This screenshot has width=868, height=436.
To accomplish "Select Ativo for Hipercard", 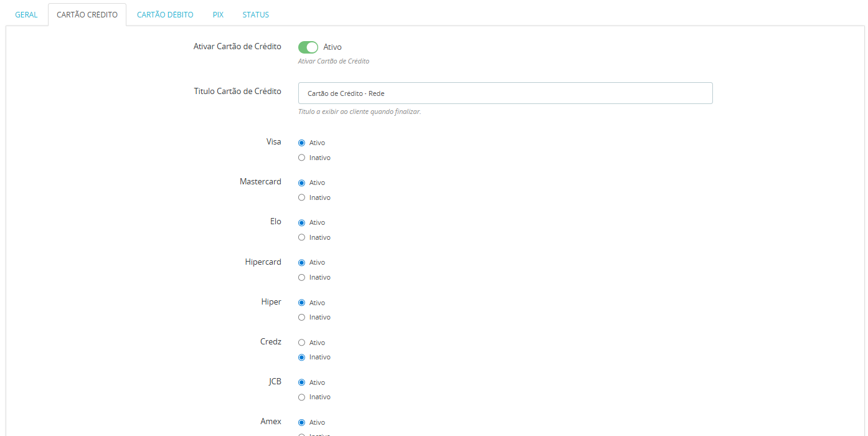I will [302, 262].
